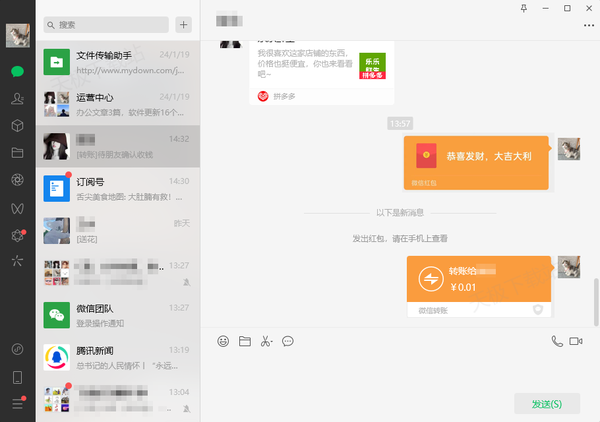Image resolution: width=600 pixels, height=422 pixels.
Task: Click the 订阅号 blue document avatar
Action: click(57, 189)
